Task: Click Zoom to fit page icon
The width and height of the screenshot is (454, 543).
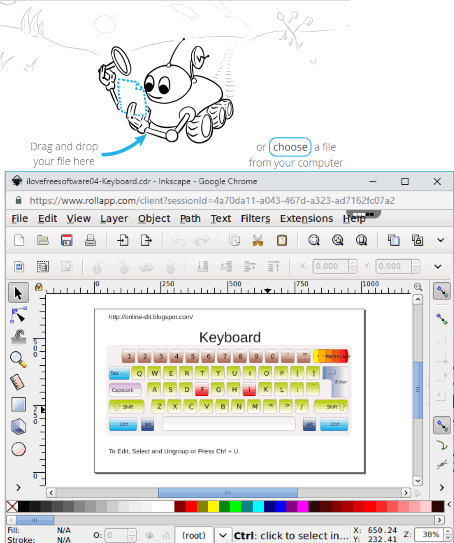Action: coord(362,240)
